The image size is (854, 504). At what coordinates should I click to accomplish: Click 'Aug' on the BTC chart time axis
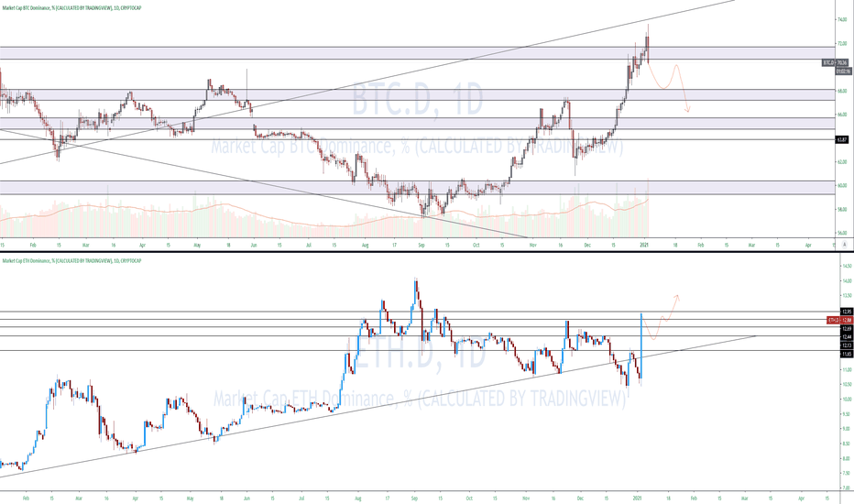365,246
